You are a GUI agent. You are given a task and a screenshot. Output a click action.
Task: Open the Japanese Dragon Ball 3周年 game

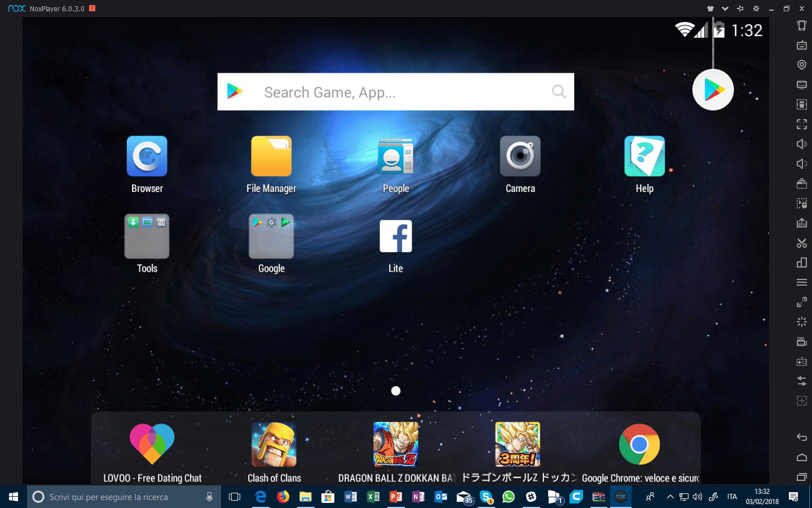518,444
